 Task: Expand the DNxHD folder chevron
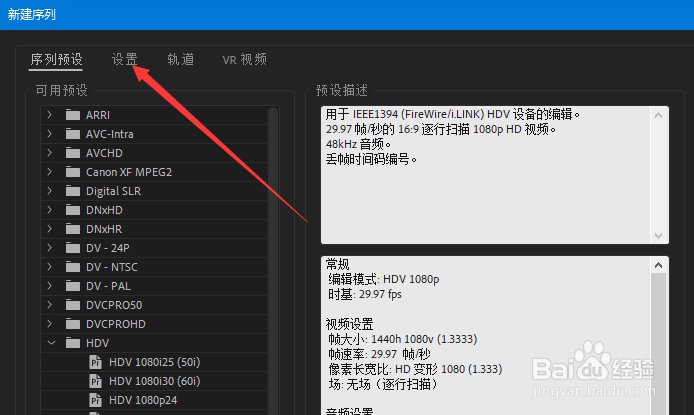click(x=50, y=210)
